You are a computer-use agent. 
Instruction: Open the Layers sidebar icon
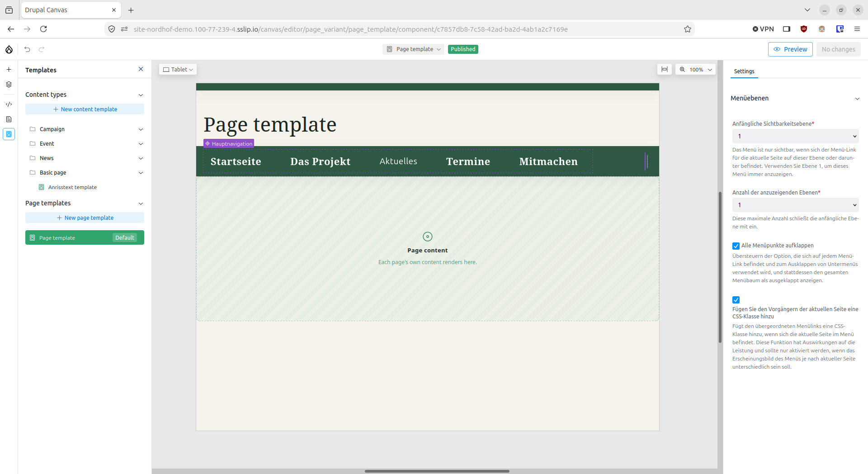pyautogui.click(x=9, y=85)
